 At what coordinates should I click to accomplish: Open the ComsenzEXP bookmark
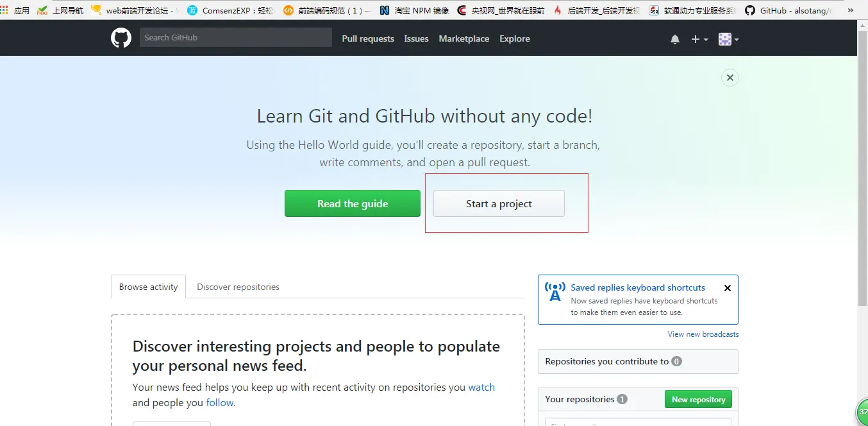[231, 10]
